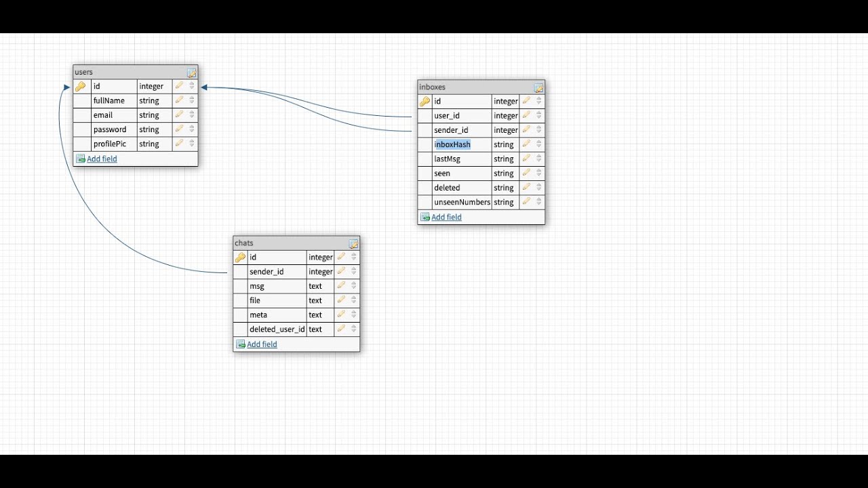The height and width of the screenshot is (488, 868).
Task: Edit the msg field pencil
Action: point(341,286)
